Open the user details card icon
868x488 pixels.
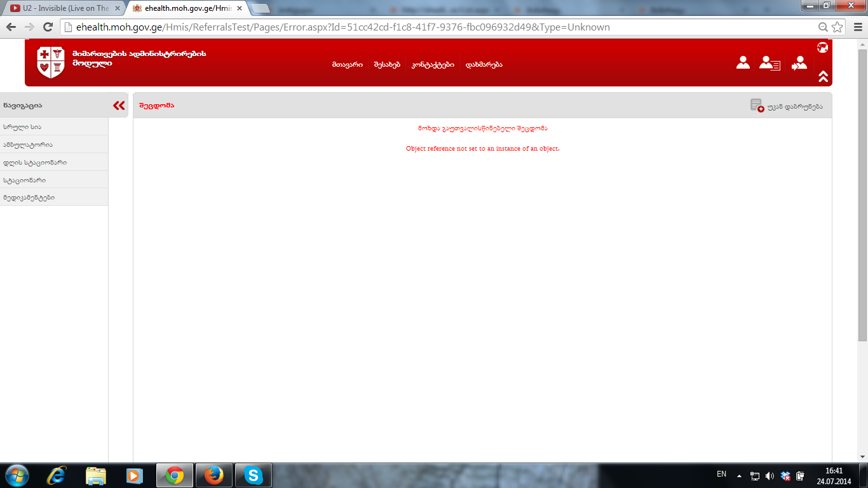pos(769,64)
